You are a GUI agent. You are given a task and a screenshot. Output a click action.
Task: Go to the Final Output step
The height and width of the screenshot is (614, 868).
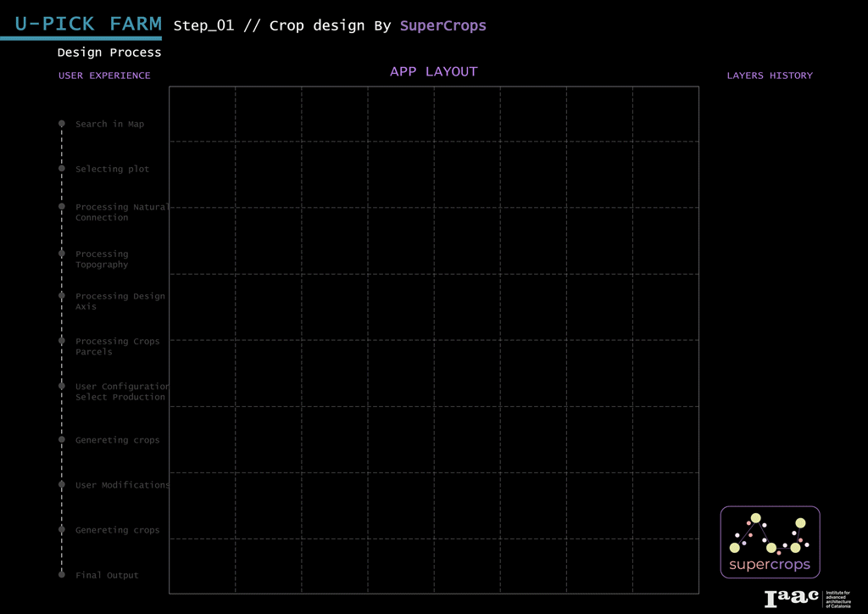[107, 576]
